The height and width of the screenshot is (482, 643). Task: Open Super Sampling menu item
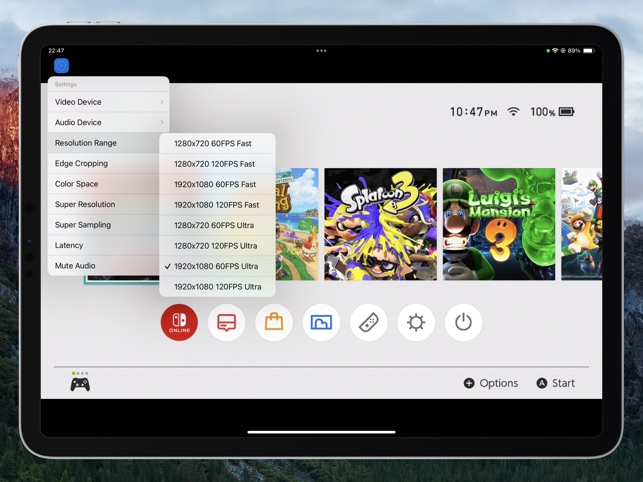click(x=104, y=225)
